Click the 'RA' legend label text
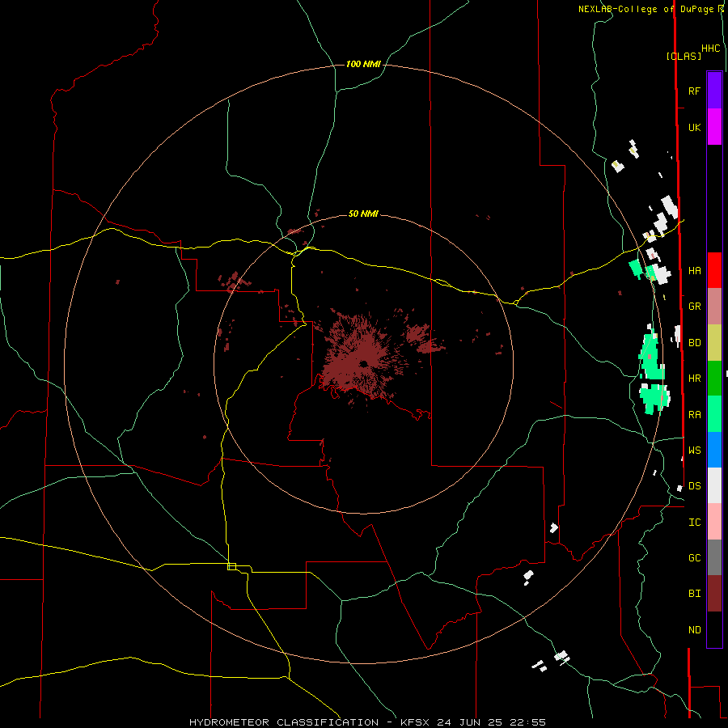The height and width of the screenshot is (728, 728). click(694, 415)
